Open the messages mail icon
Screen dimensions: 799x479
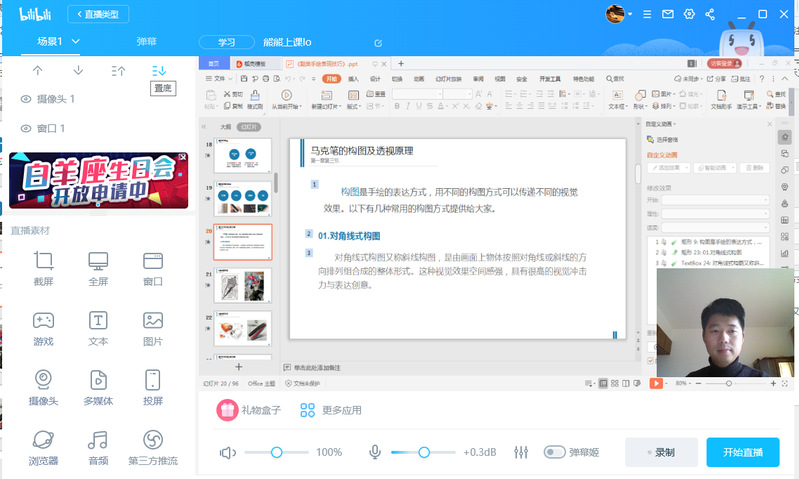[x=666, y=14]
